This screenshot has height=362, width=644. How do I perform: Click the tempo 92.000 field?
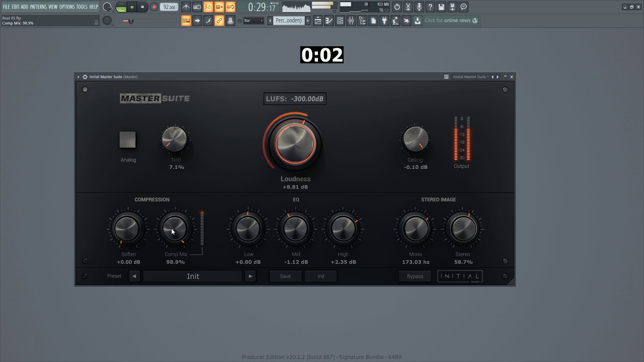170,7
